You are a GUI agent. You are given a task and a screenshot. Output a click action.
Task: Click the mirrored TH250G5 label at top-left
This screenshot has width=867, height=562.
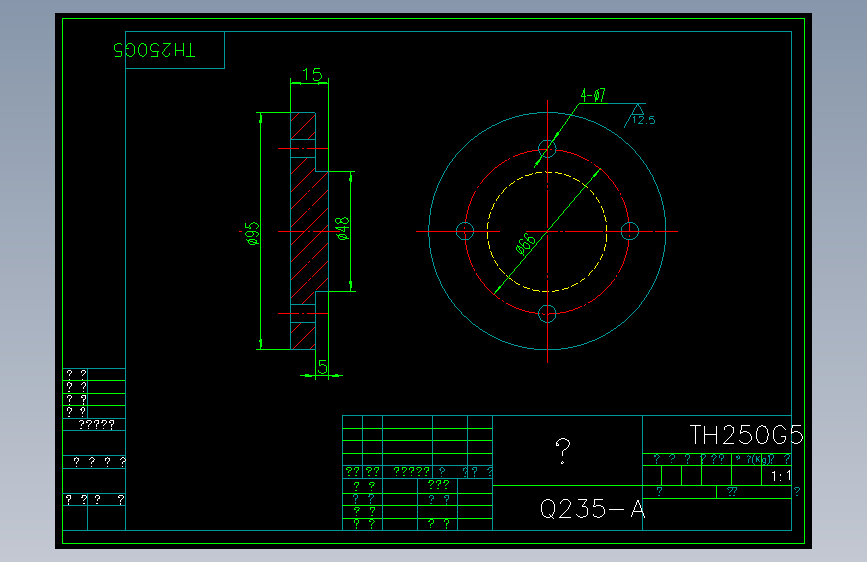pyautogui.click(x=154, y=50)
